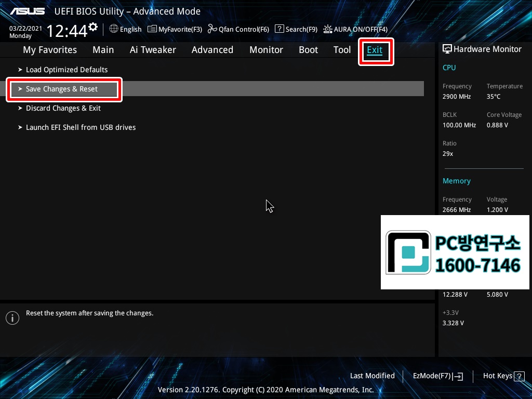Click the ASUS logo
This screenshot has width=532, height=399.
point(27,11)
